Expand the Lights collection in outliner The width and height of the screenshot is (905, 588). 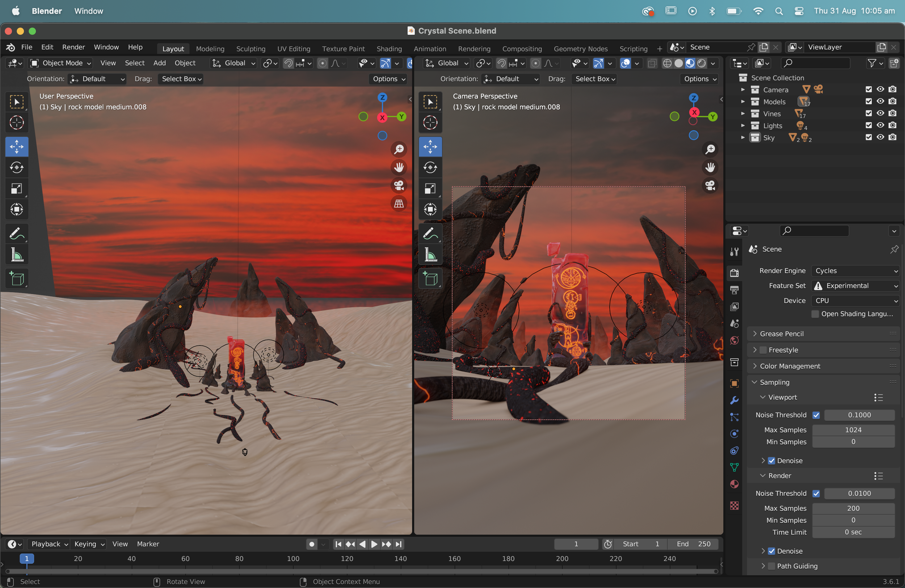click(742, 126)
